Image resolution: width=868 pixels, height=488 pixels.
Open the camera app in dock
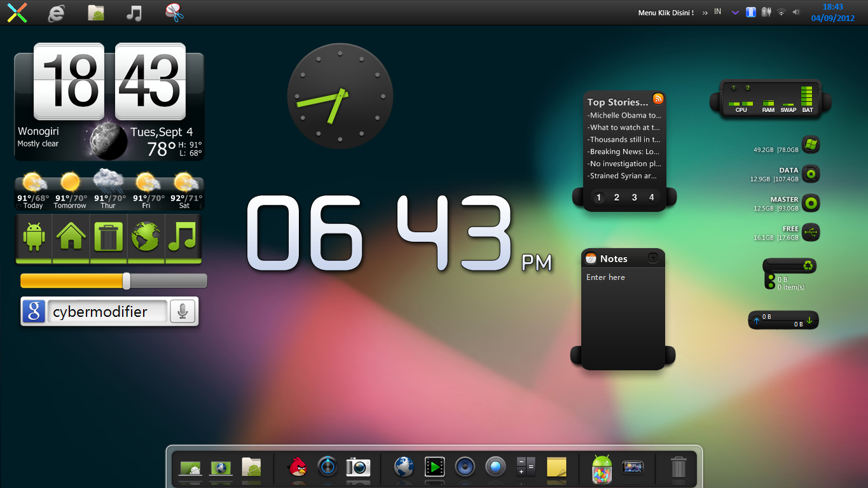(358, 467)
